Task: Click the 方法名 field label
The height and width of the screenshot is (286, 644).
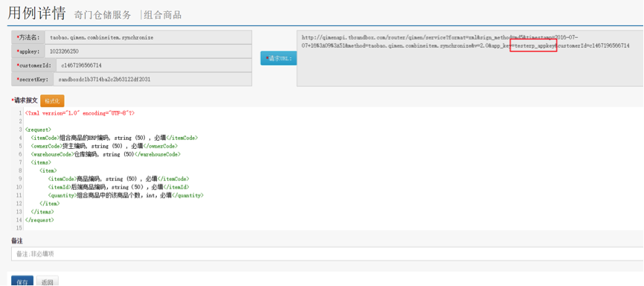Action: [28, 37]
